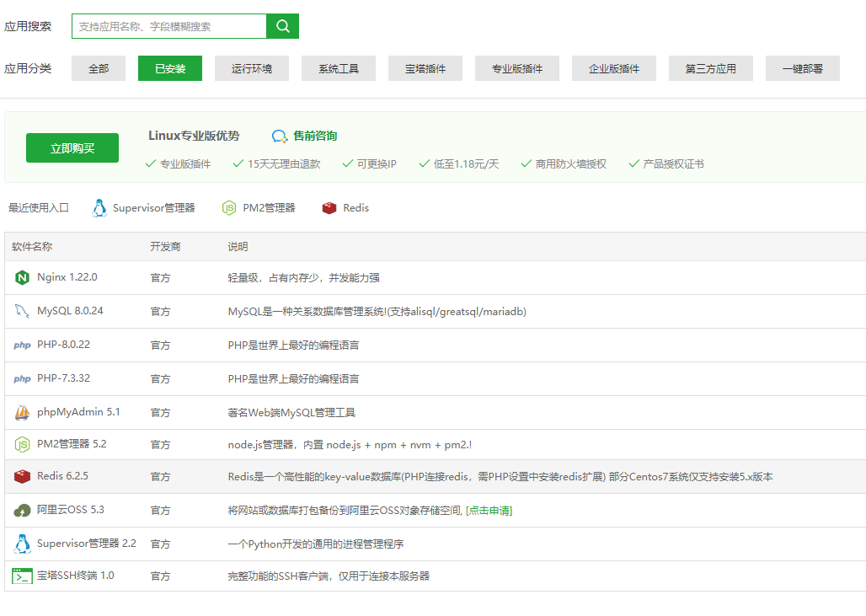Viewport: 866px width, 616px height.
Task: Click the phpMyAdmin sailboat icon
Action: point(22,412)
